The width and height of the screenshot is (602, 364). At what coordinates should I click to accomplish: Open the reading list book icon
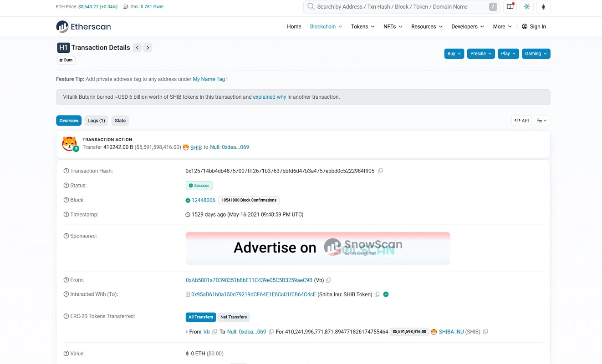pyautogui.click(x=510, y=6)
